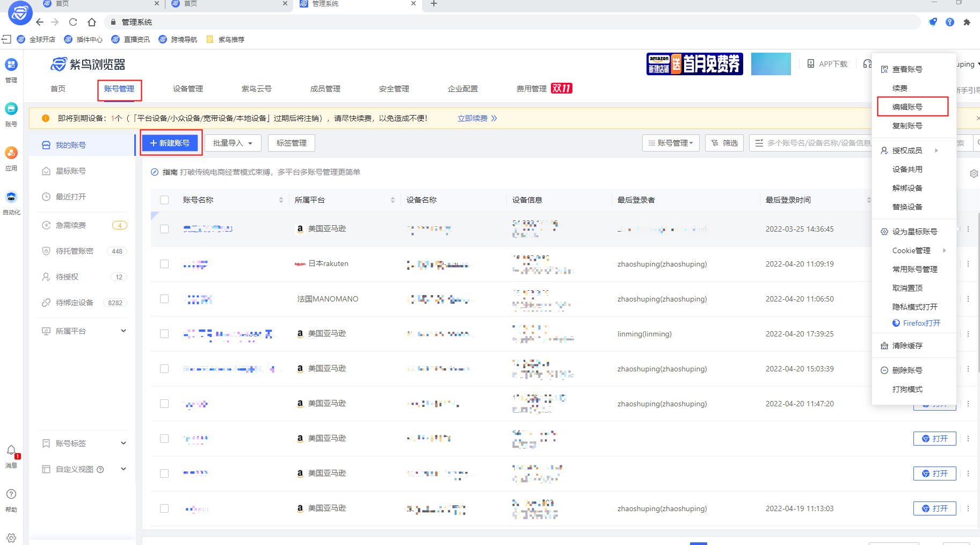Open the 批量导入 dropdown
This screenshot has height=545, width=980.
tap(233, 142)
